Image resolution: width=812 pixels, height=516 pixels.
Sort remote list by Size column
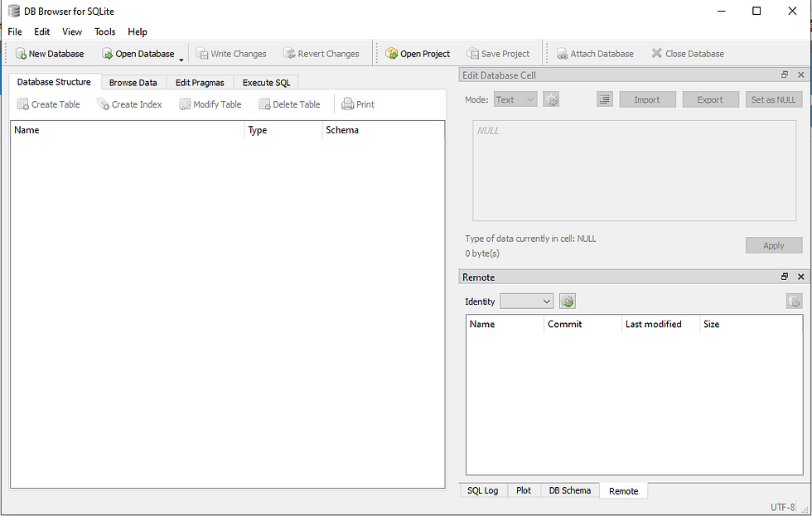[x=751, y=324]
